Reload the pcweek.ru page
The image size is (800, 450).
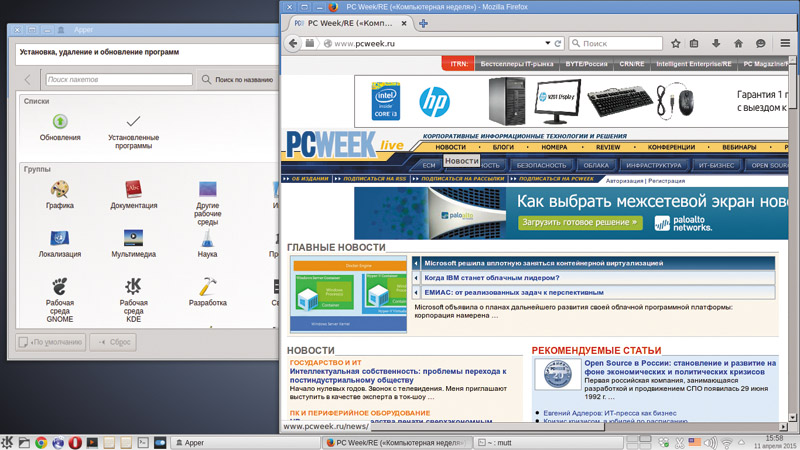(x=558, y=43)
